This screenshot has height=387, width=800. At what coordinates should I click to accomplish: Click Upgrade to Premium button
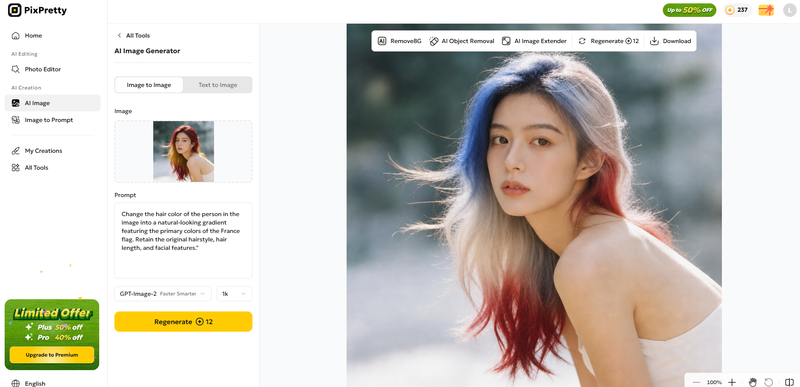52,355
